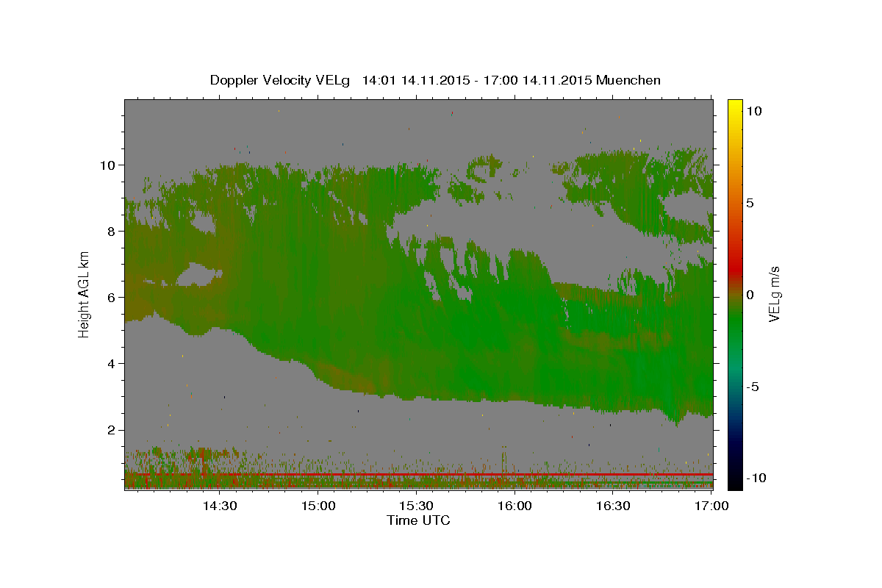Screen dimensions: 882x588
Task: Click the 14:30 time tick label
Action: [220, 506]
